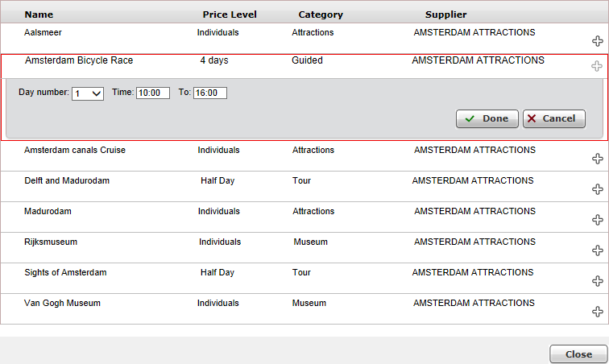609x364 pixels.
Task: Click the Supplier column header
Action: click(445, 14)
